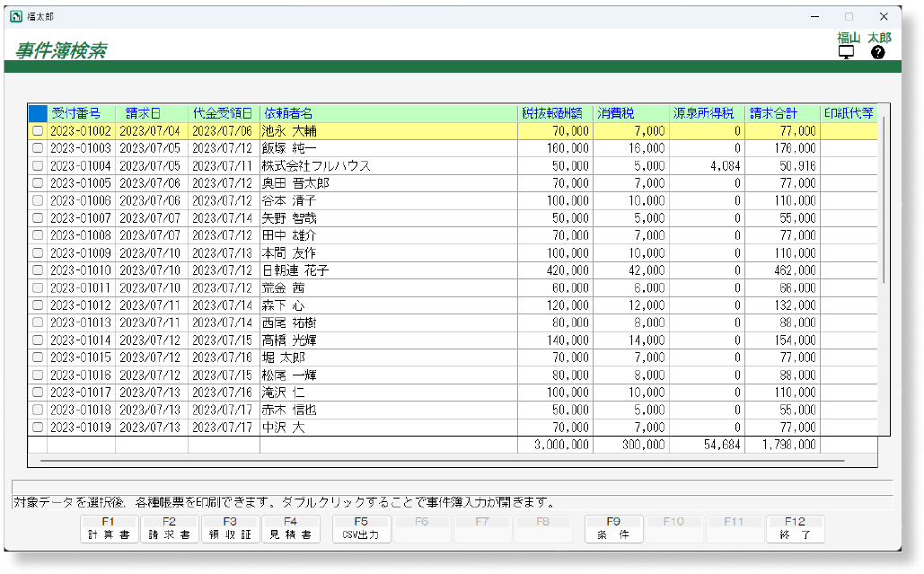The width and height of the screenshot is (924, 574).
Task: Open F4 見積書 estimate button
Action: 289,528
